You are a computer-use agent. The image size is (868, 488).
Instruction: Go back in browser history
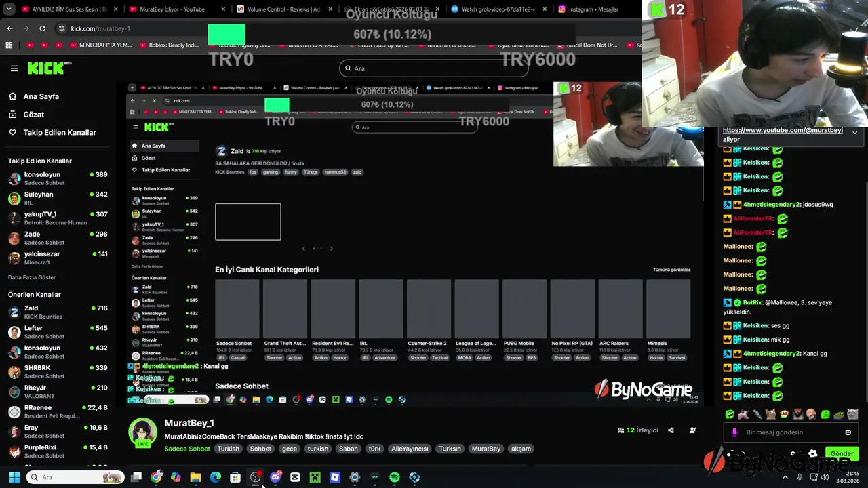[x=9, y=28]
